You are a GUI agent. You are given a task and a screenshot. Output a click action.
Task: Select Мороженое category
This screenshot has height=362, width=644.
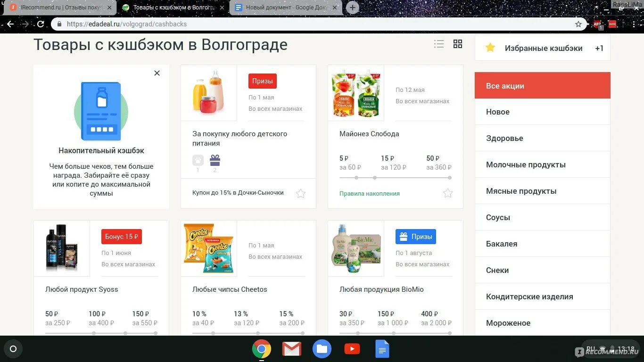(x=542, y=323)
